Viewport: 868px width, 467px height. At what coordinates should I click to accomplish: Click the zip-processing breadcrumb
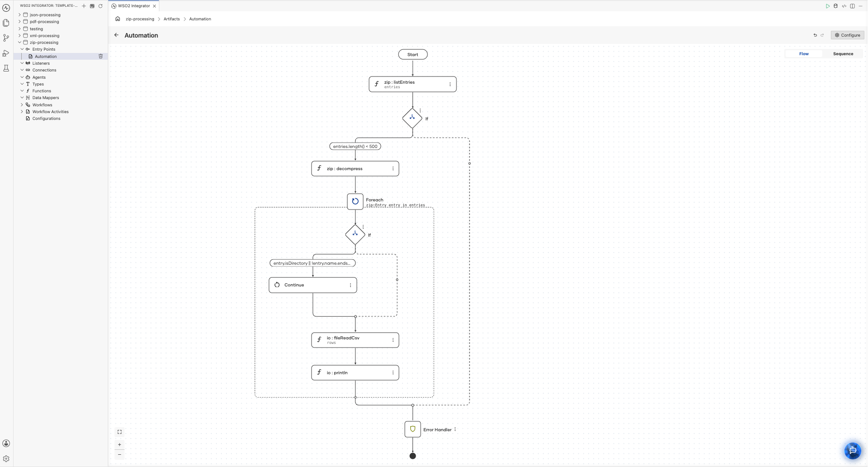tap(140, 19)
